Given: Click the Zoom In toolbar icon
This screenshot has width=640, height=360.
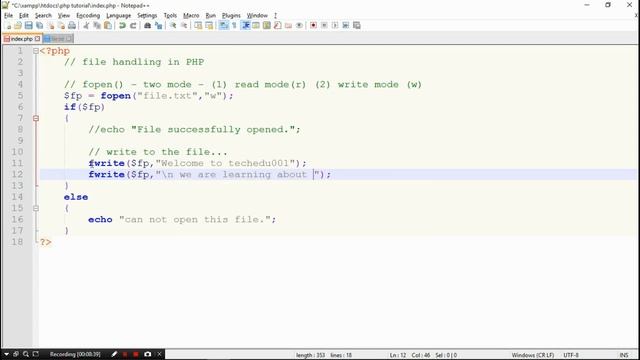Looking at the screenshot, I should point(173,26).
